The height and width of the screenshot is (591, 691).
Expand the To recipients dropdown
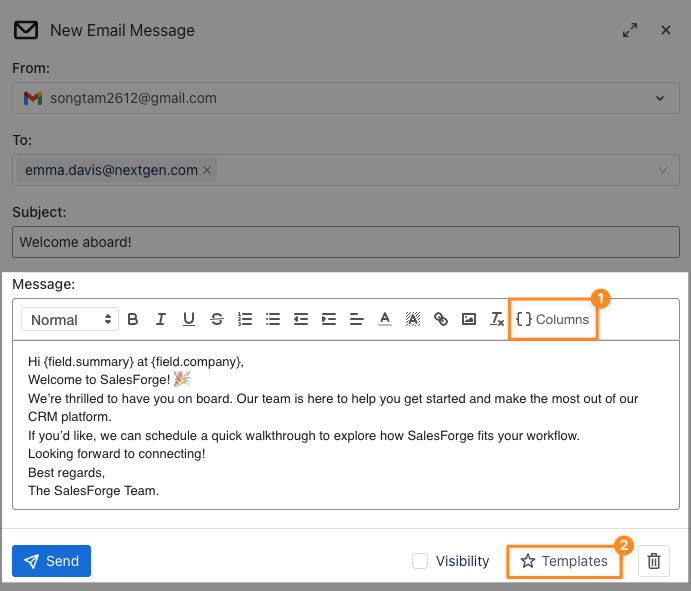[661, 170]
